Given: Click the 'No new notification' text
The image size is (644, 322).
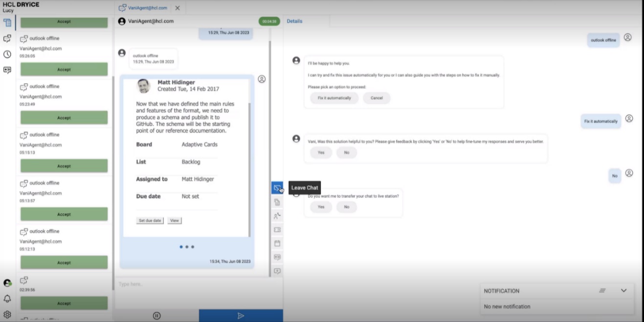Looking at the screenshot, I should 507,306.
